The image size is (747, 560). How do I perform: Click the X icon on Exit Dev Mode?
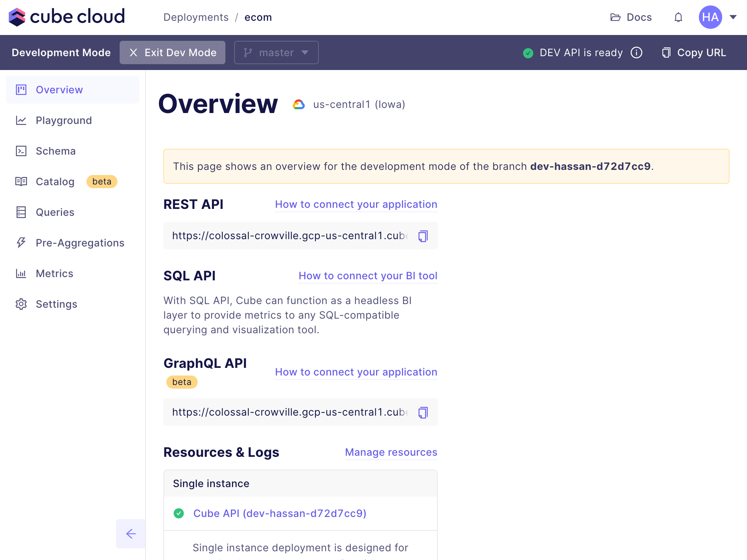[x=133, y=52]
